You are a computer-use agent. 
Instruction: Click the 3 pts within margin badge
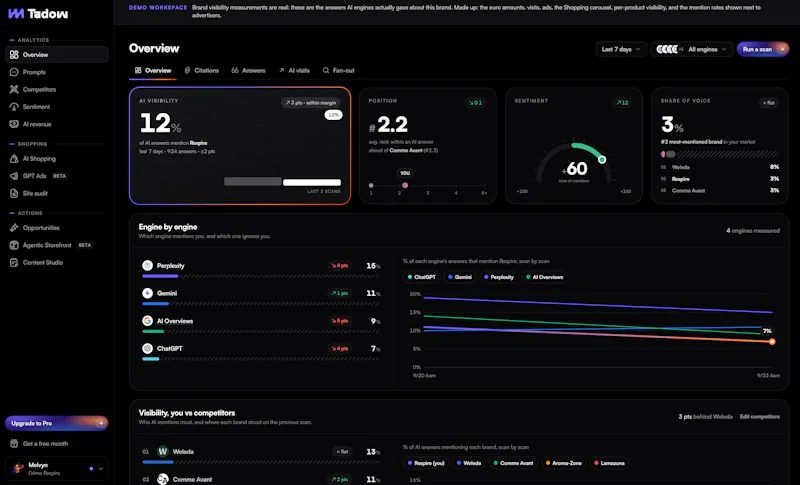[311, 103]
